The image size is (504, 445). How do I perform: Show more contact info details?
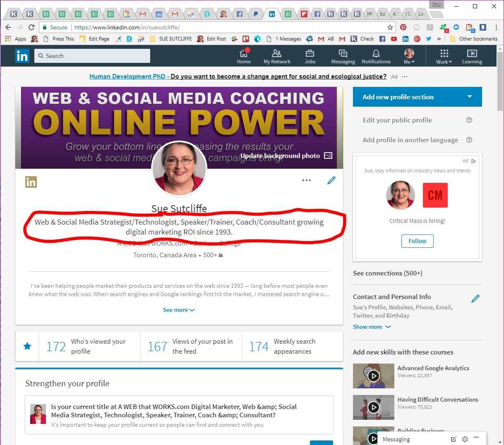(372, 327)
